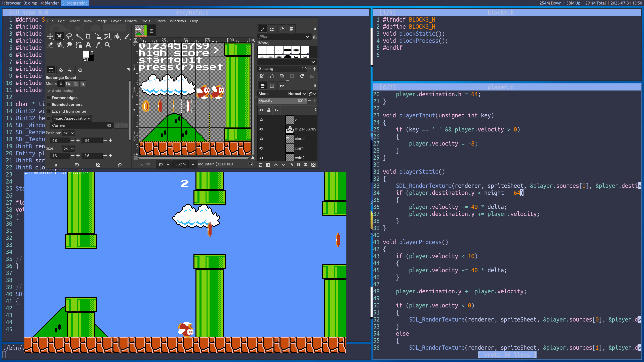The height and width of the screenshot is (362, 644).
Task: Click the white foreground color swatch
Action: click(86, 54)
